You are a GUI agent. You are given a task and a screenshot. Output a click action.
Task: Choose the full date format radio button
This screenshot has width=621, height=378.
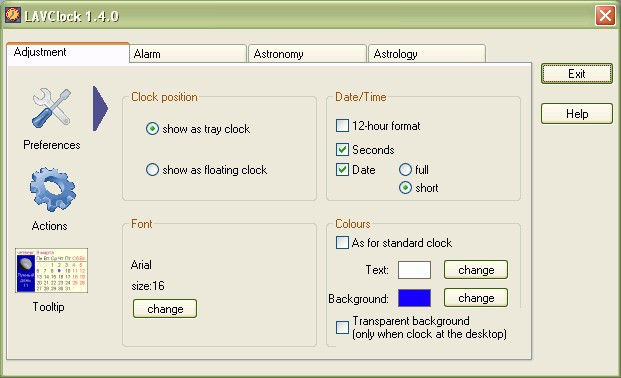click(x=405, y=170)
